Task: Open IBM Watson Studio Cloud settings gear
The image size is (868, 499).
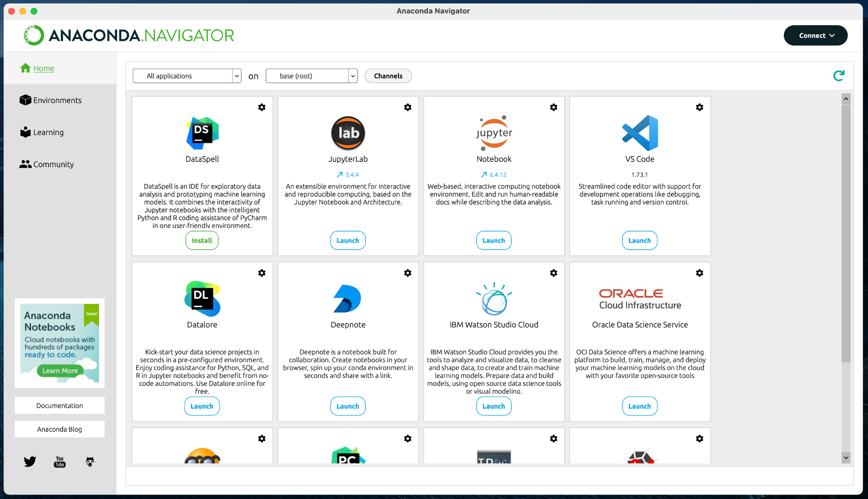Action: 553,273
